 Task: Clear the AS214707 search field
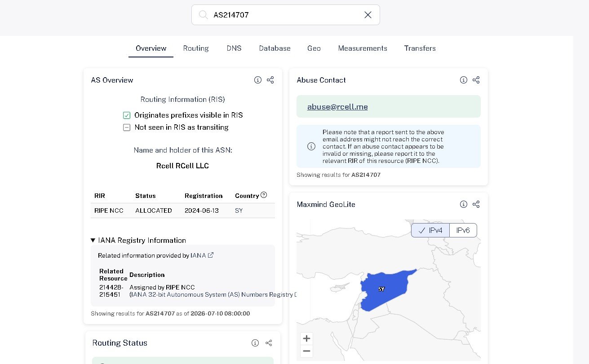pyautogui.click(x=368, y=15)
